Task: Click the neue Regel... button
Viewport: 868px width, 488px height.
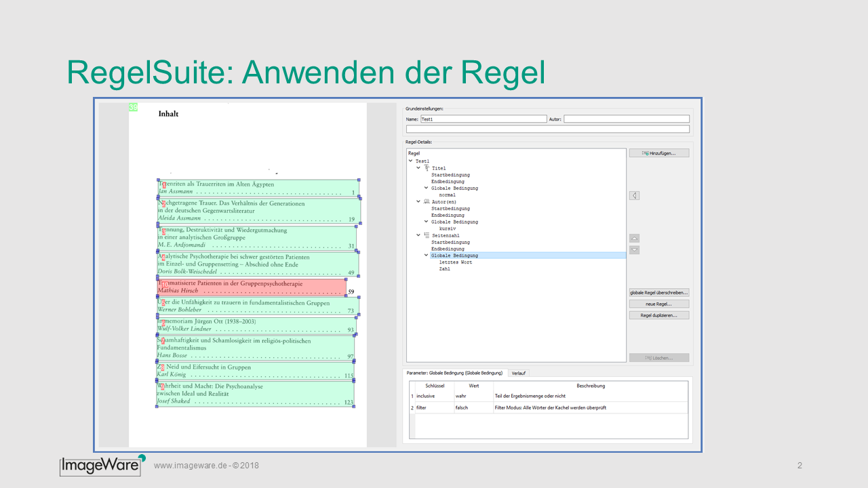Action: click(658, 304)
